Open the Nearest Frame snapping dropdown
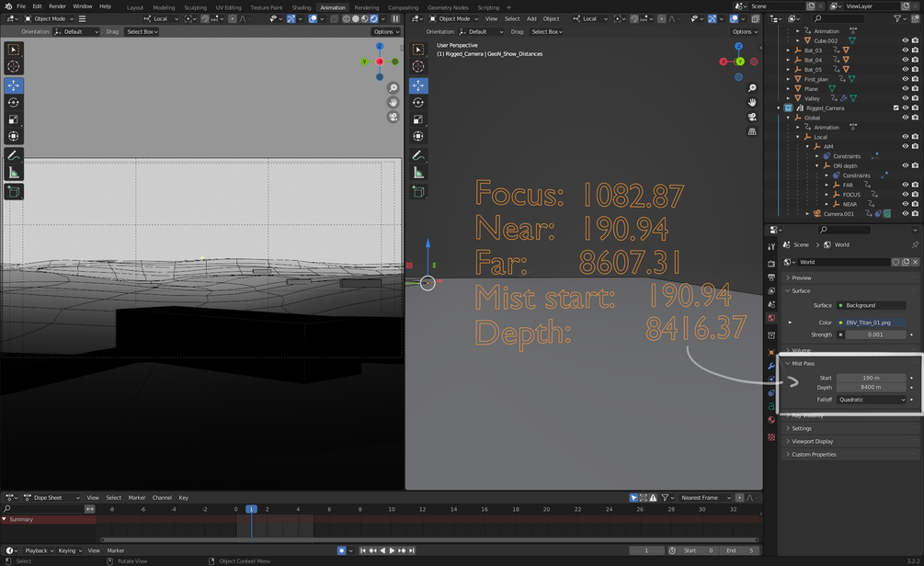The width and height of the screenshot is (924, 566). [x=705, y=498]
